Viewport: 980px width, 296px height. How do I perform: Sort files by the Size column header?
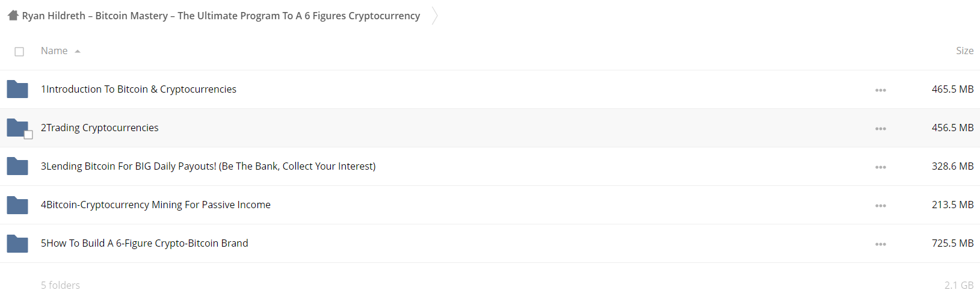point(964,51)
